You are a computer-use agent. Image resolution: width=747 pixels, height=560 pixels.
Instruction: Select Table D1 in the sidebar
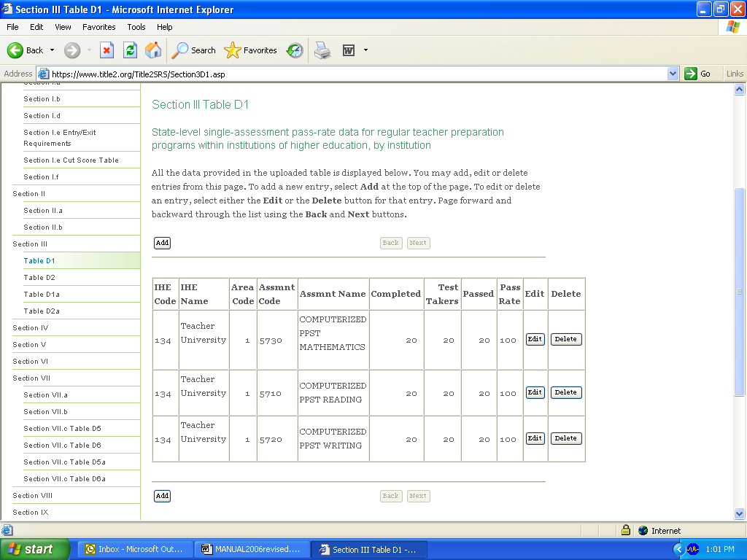(39, 261)
